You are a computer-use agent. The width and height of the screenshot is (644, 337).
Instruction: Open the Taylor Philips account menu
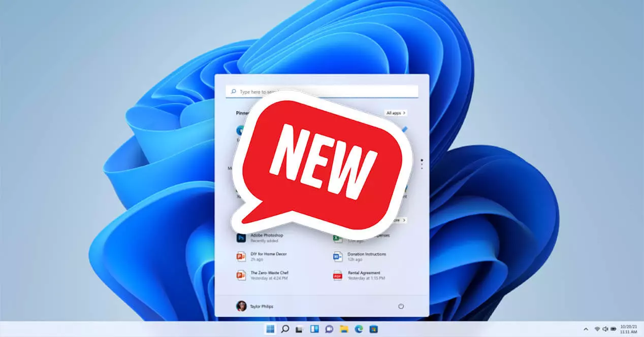[x=256, y=306]
